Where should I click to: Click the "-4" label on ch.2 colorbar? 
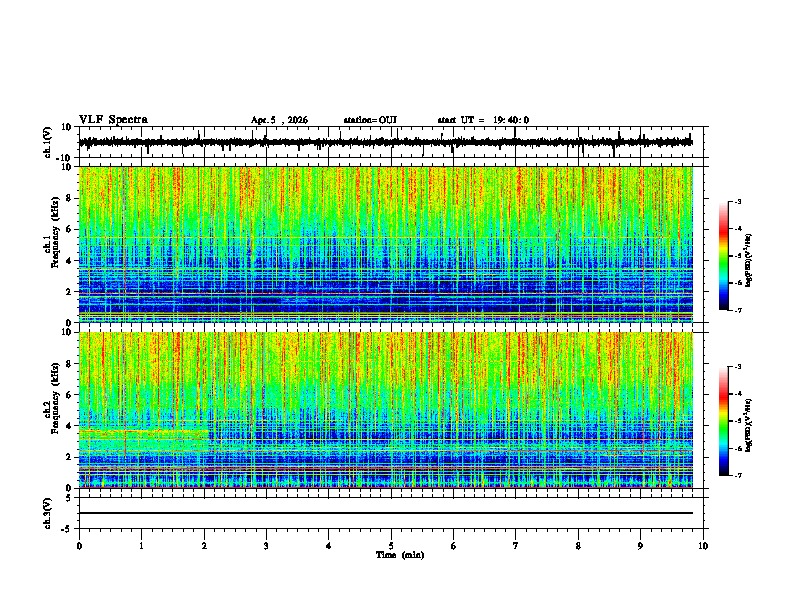pos(737,394)
